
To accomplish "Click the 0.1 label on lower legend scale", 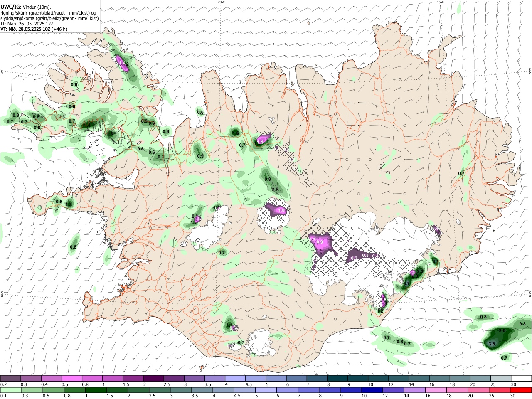I will [x=3, y=396].
